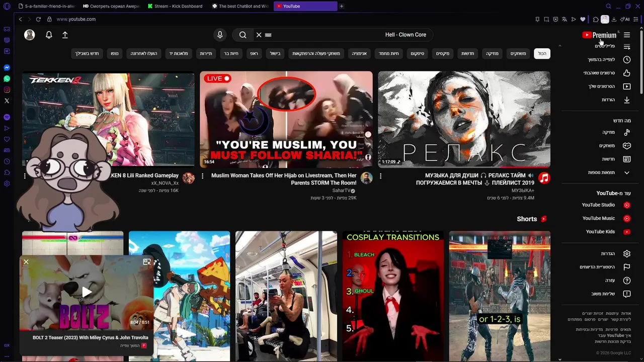
Task: Expand the miniplayer to full page
Action: 147,262
